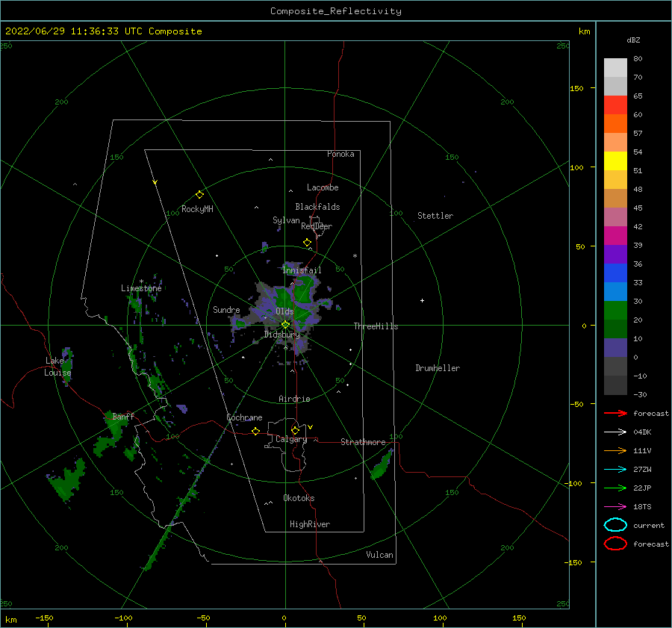Viewport: 672px width, 628px height.
Task: Click the Lake Louise label
Action: [x=57, y=367]
